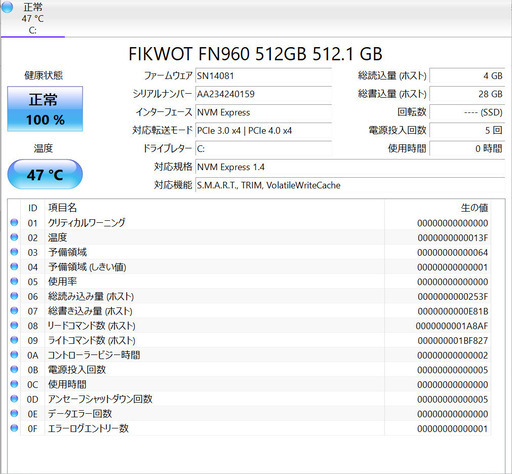Select the ライトコマンド数 (ホスト) row
Screen dimensions: 512x474
248,340
